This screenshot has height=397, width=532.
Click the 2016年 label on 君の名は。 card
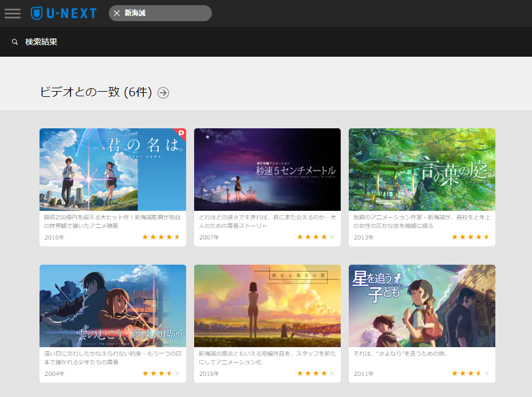click(54, 238)
